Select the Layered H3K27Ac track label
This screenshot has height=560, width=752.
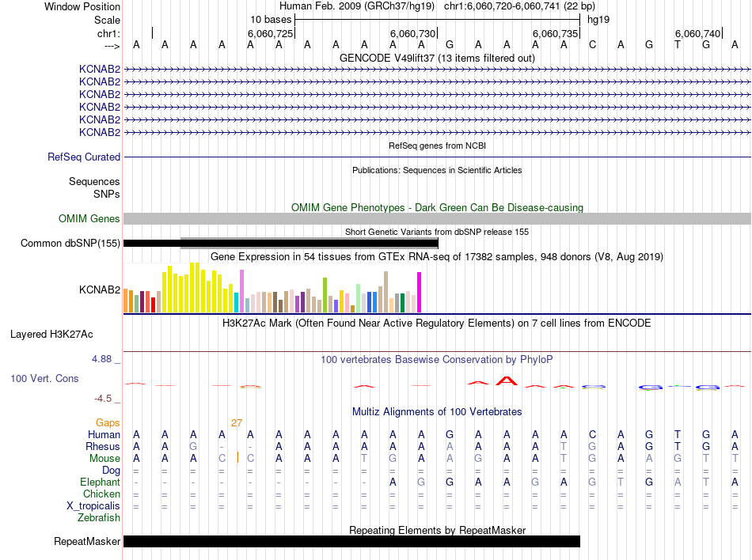click(51, 335)
